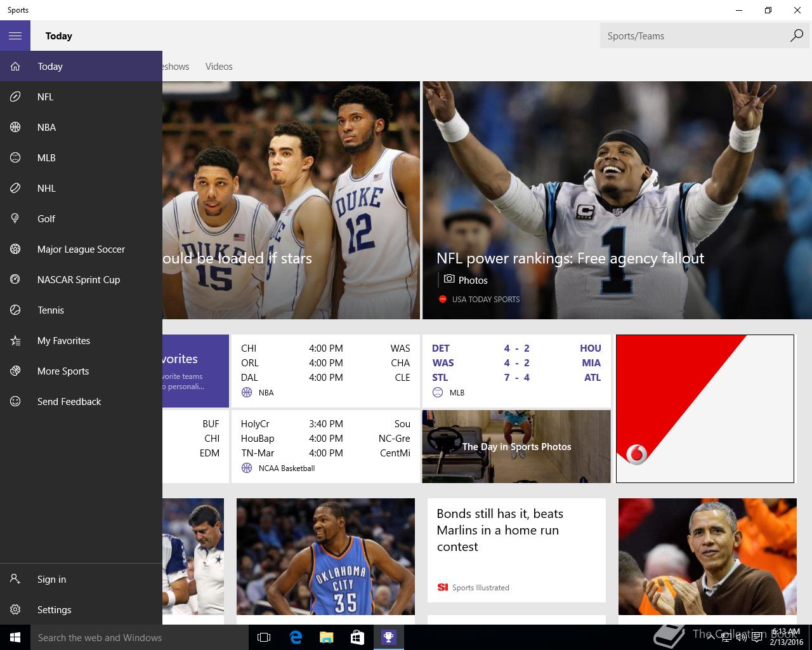This screenshot has height=650, width=812.
Task: Open Windows Store from taskbar
Action: 357,637
